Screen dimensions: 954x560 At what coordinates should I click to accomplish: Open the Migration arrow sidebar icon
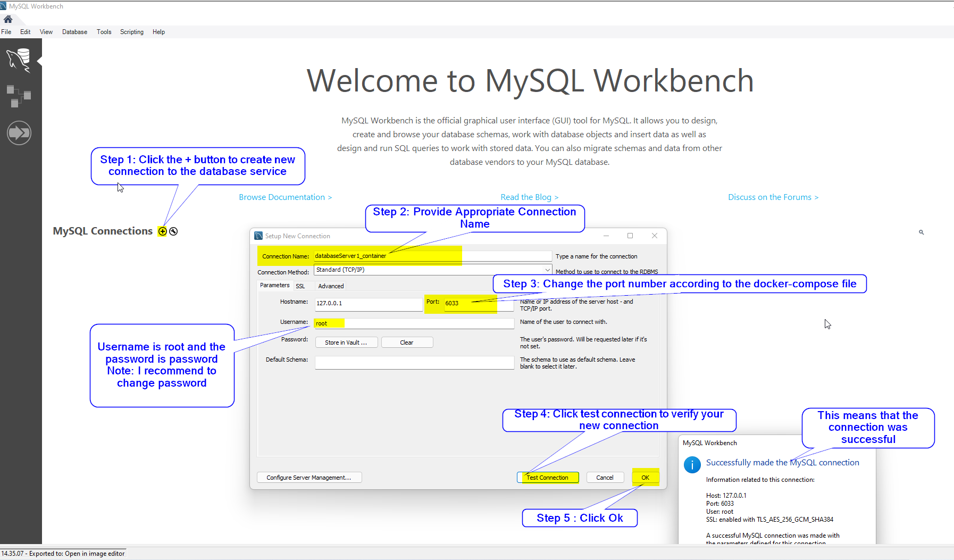[x=19, y=133]
